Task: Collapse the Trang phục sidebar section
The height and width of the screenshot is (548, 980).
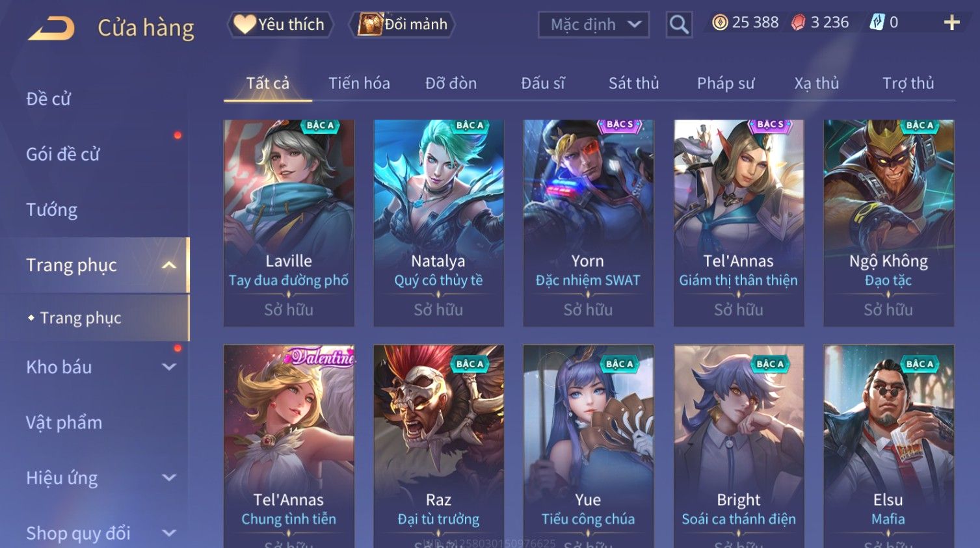Action: (x=168, y=265)
